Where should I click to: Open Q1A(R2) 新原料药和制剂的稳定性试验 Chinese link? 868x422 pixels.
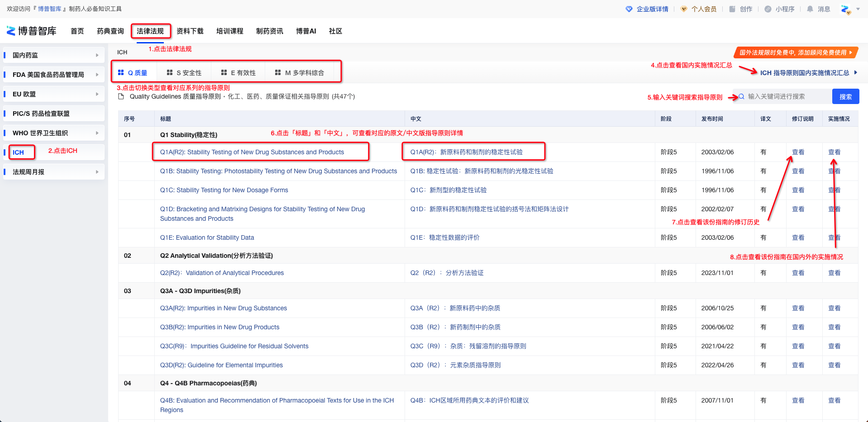[x=467, y=152]
